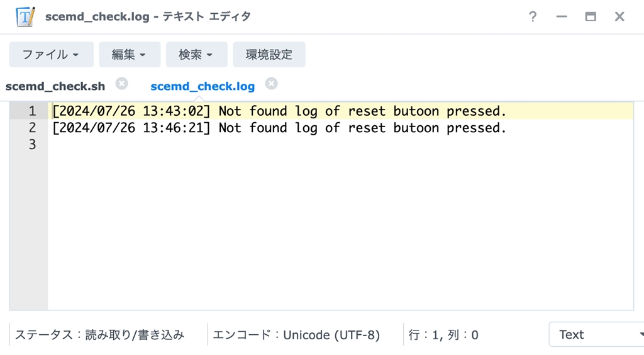
Task: Click line number 1 in gutter
Action: [x=31, y=111]
